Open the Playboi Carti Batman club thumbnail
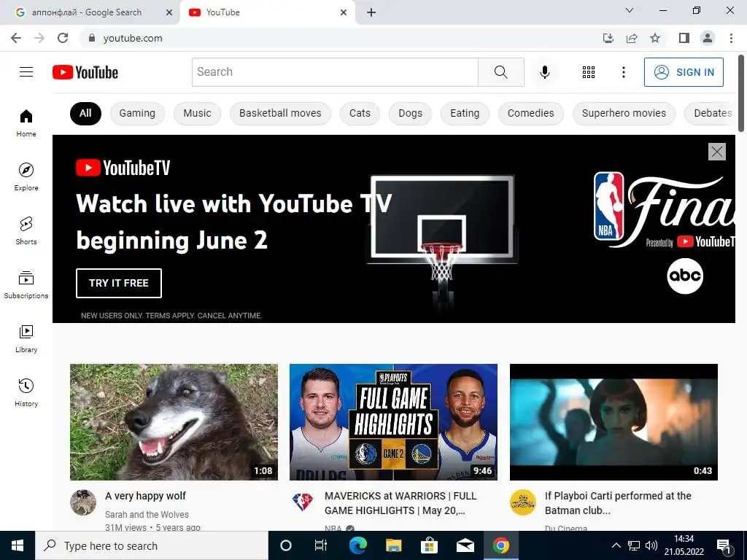The image size is (747, 560). (614, 422)
